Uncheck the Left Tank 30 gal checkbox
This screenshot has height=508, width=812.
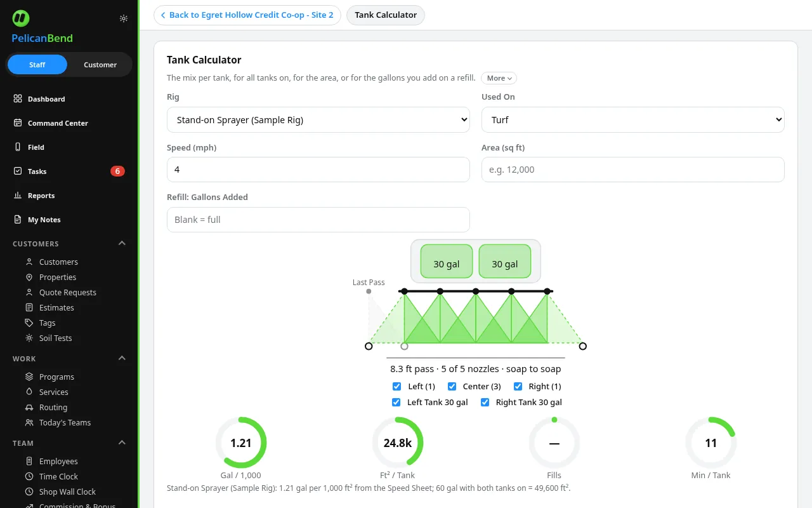[x=396, y=402]
